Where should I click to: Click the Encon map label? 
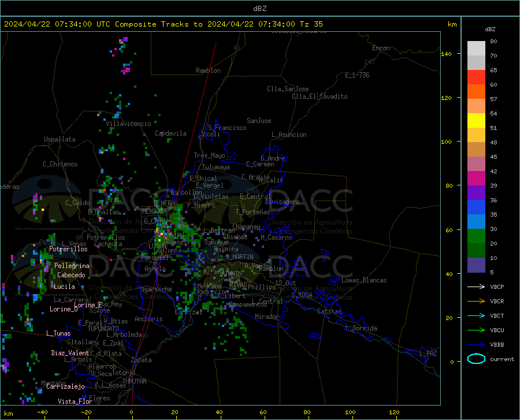coord(381,48)
